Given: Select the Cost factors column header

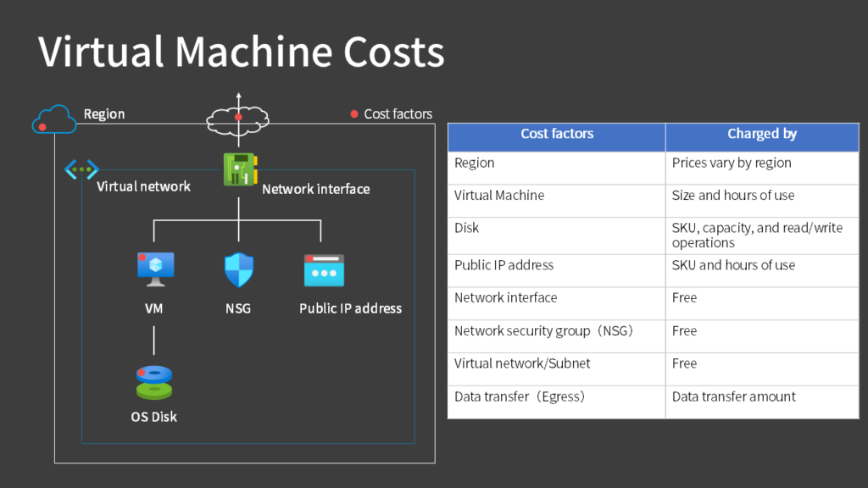Looking at the screenshot, I should click(556, 134).
